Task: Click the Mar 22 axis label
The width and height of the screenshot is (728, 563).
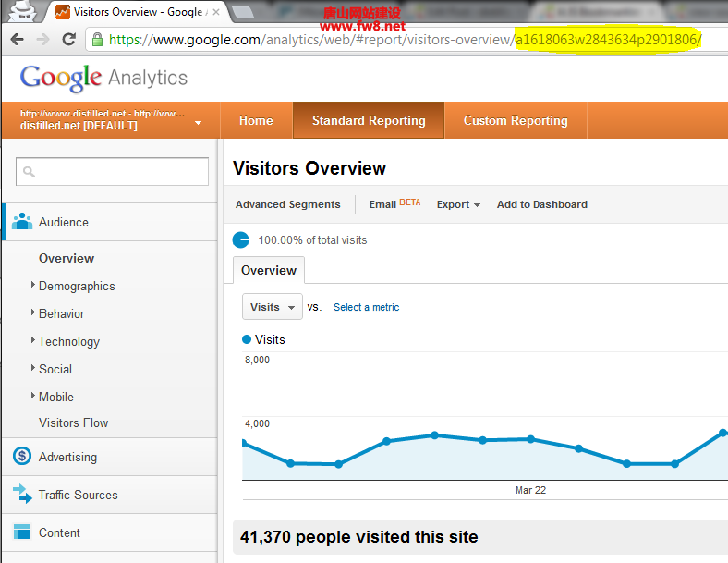Action: click(530, 490)
